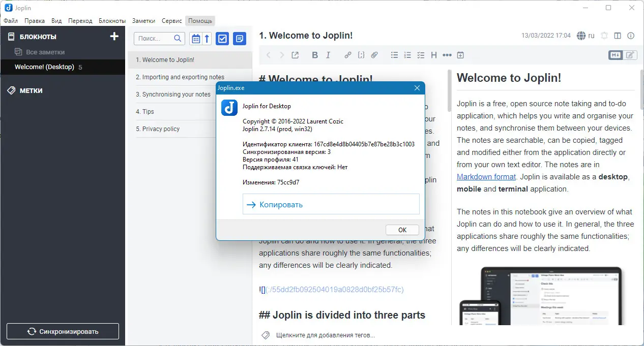Screen dimensions: 644x346
Task: Reverse sort order with the arrow icon
Action: (x=207, y=39)
